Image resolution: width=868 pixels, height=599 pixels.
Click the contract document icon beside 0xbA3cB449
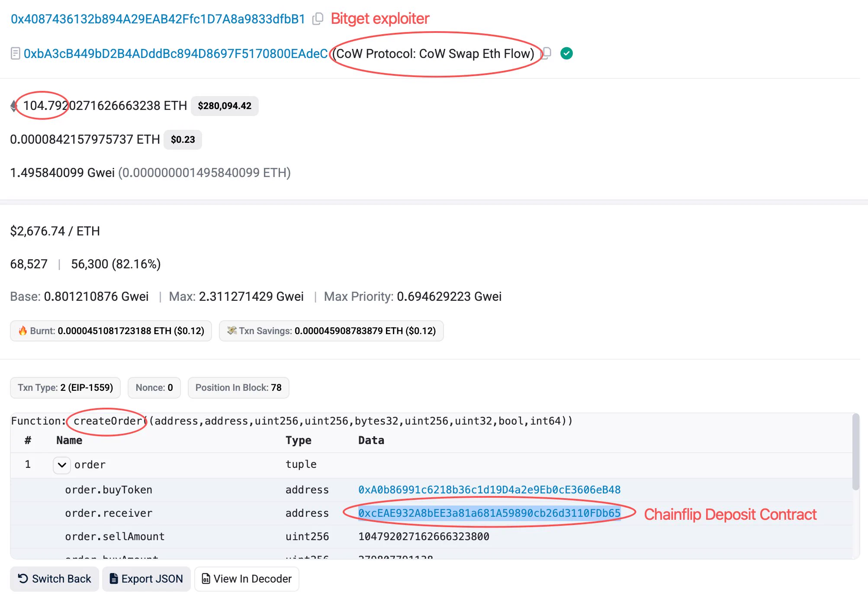pos(16,54)
